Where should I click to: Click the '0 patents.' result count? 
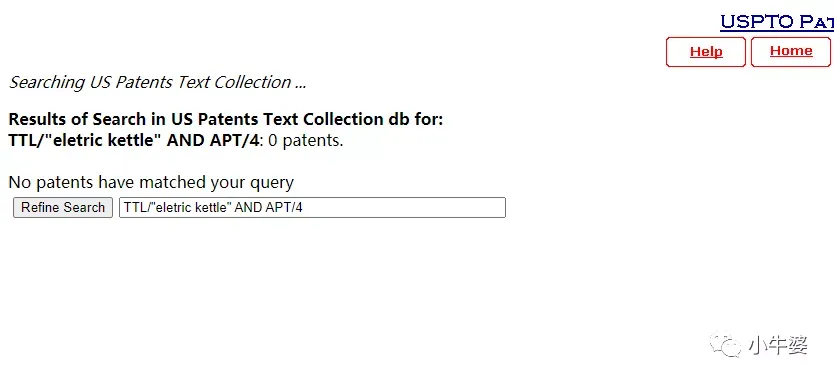pyautogui.click(x=306, y=141)
